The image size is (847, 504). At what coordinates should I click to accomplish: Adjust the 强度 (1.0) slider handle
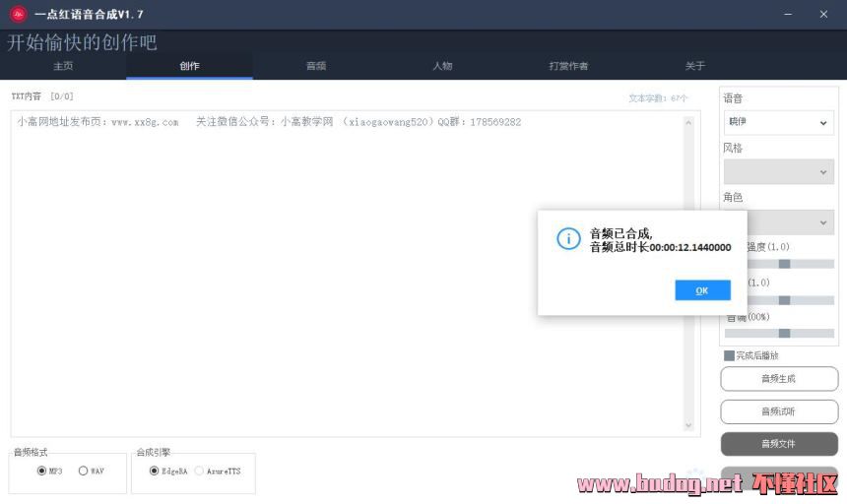click(x=784, y=264)
